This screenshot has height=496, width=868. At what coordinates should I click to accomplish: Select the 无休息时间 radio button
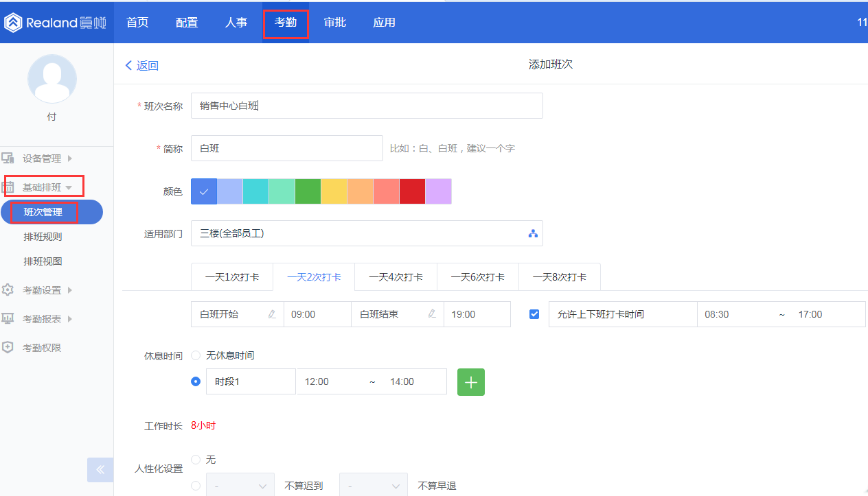(196, 355)
